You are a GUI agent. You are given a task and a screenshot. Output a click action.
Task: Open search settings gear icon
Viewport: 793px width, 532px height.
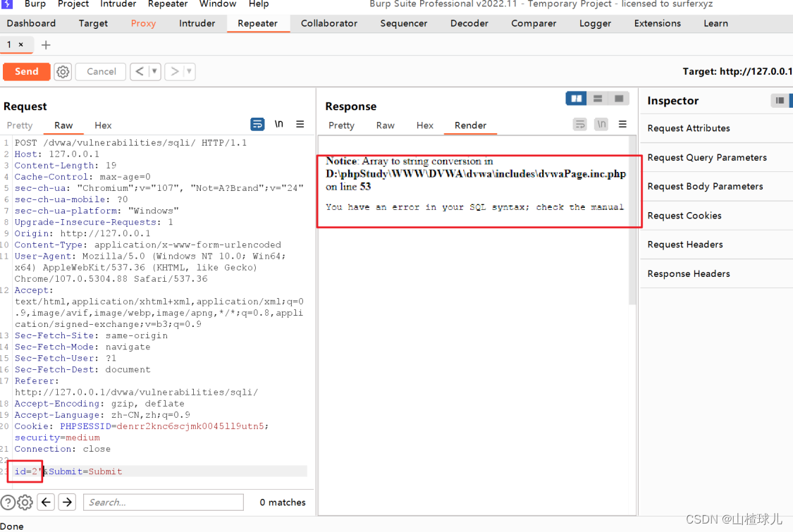tap(25, 502)
